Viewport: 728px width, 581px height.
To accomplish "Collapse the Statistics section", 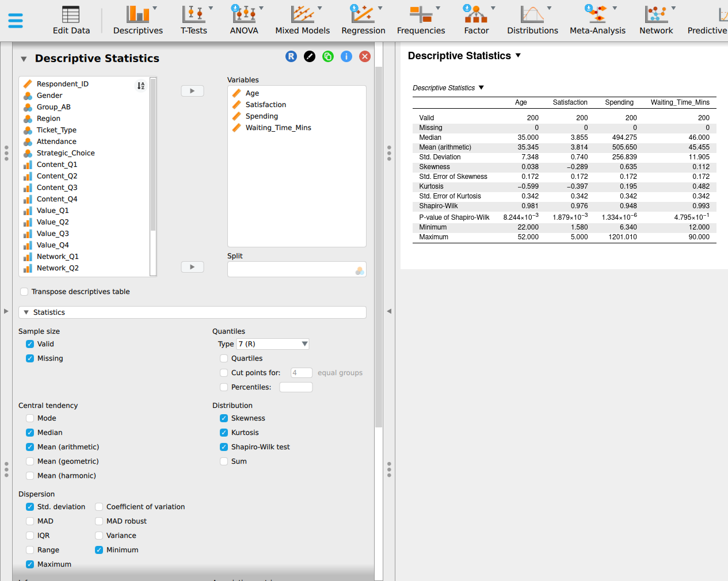I will [26, 312].
